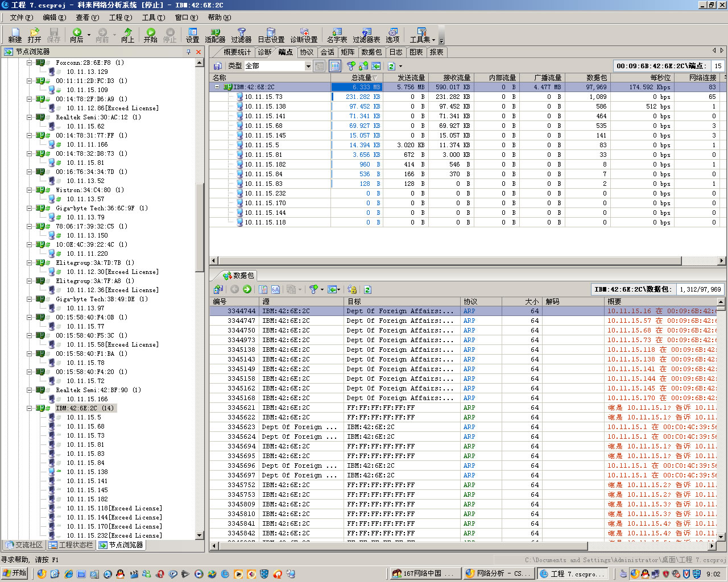Start capture with the 开始 button
This screenshot has width=728, height=582.
pos(150,35)
